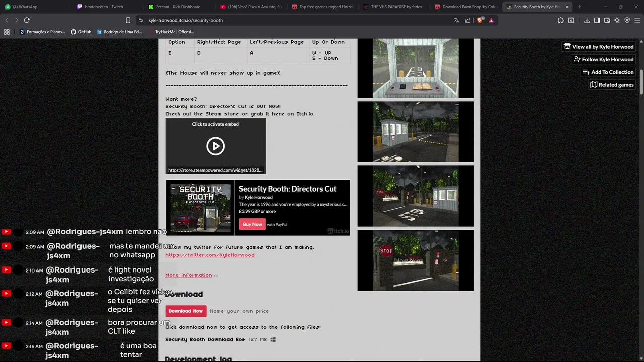Viewport: 644px width, 362px height.
Task: Open Related games link
Action: (612, 85)
